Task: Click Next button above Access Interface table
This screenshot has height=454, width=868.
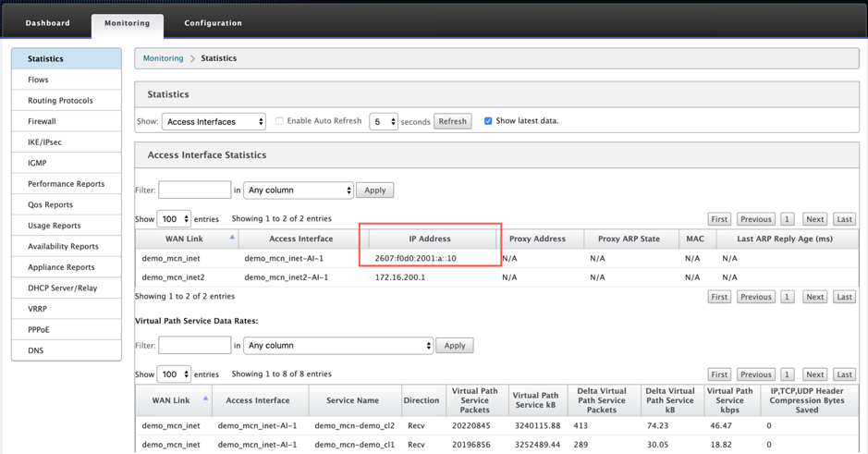Action: pos(815,219)
